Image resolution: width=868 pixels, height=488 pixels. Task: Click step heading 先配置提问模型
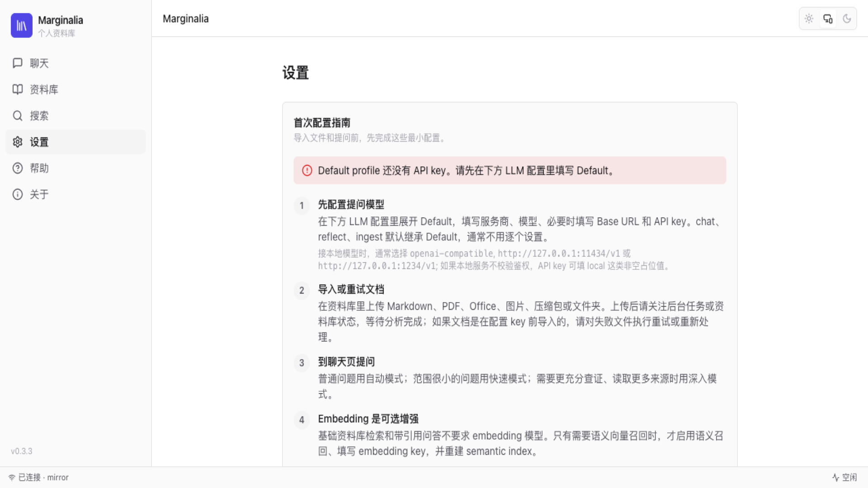[x=351, y=205]
